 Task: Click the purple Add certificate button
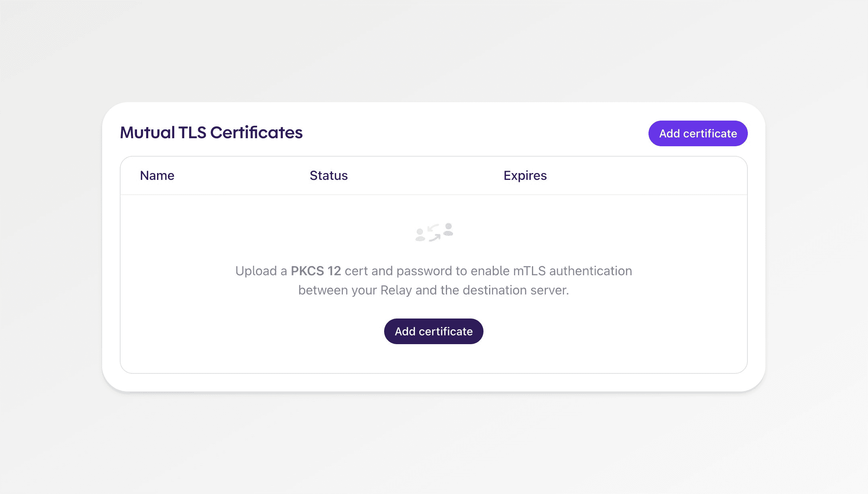point(698,133)
